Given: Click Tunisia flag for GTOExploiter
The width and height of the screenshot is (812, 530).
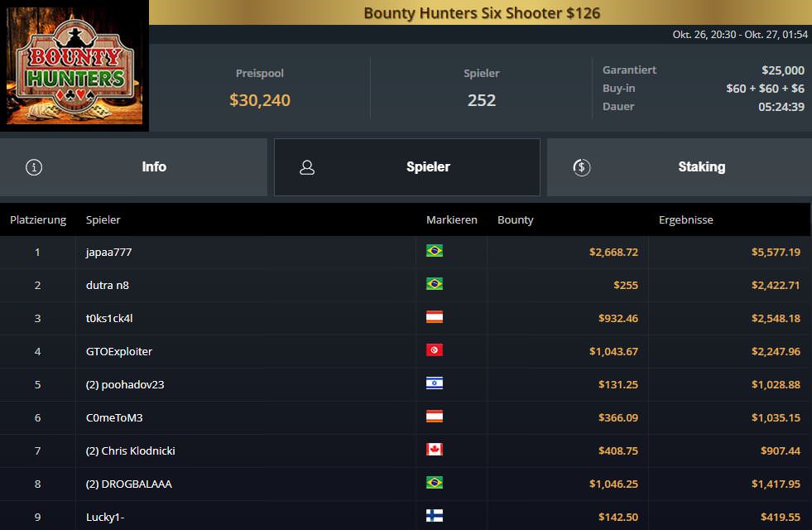Looking at the screenshot, I should pyautogui.click(x=434, y=350).
